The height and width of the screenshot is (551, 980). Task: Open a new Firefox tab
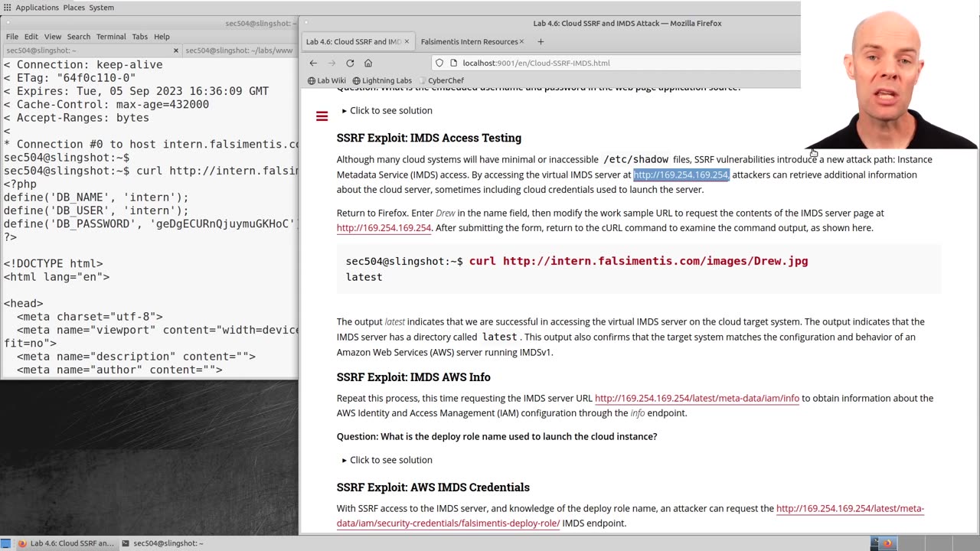click(541, 41)
